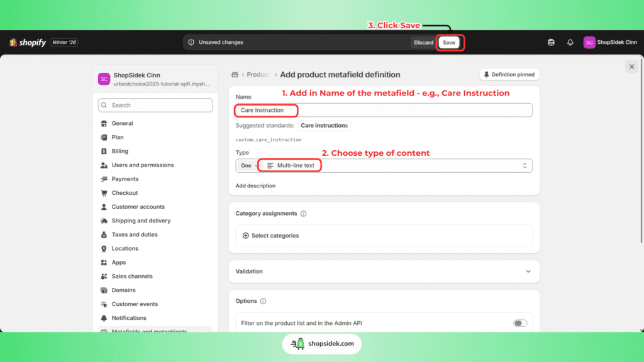Open the notifications bell icon

570,43
